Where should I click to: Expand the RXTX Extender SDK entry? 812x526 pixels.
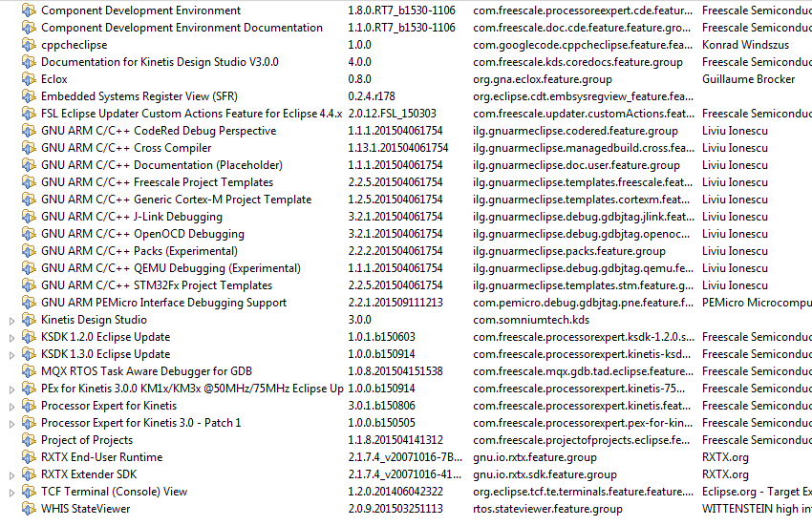[11, 475]
